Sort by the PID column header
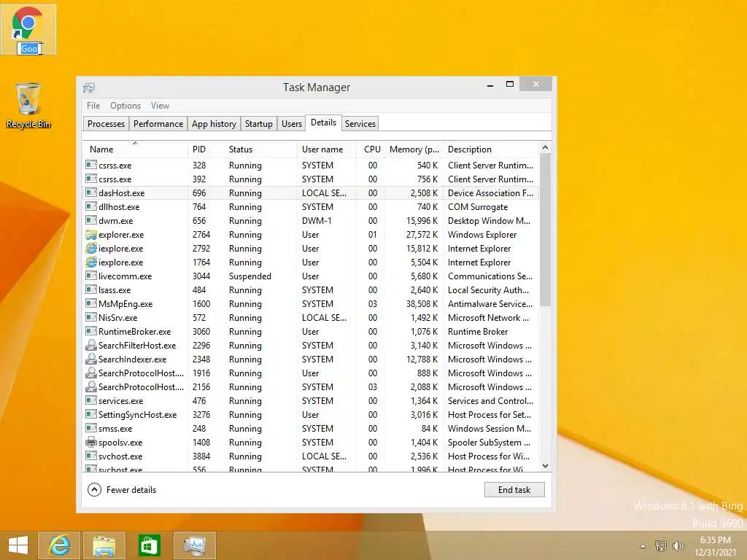747x560 pixels. point(206,149)
